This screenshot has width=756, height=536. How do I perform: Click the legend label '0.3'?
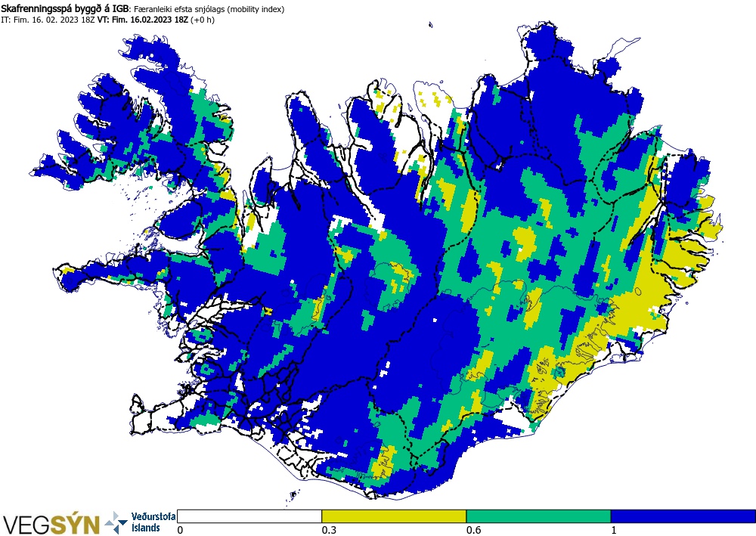[x=329, y=530]
